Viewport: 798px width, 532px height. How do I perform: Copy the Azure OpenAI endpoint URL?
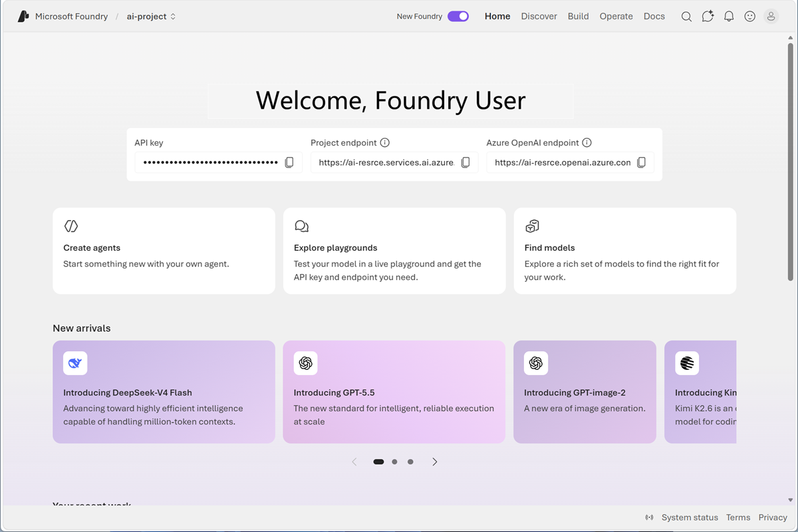point(641,162)
